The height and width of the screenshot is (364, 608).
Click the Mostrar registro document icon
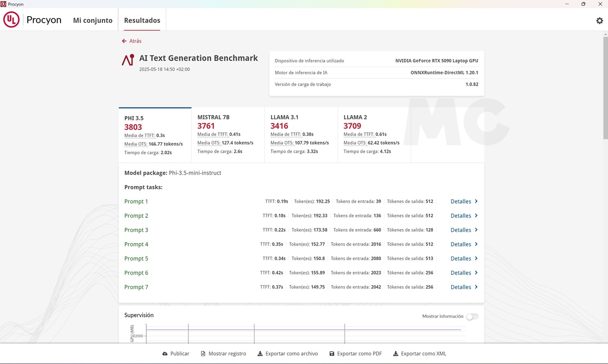click(x=203, y=354)
